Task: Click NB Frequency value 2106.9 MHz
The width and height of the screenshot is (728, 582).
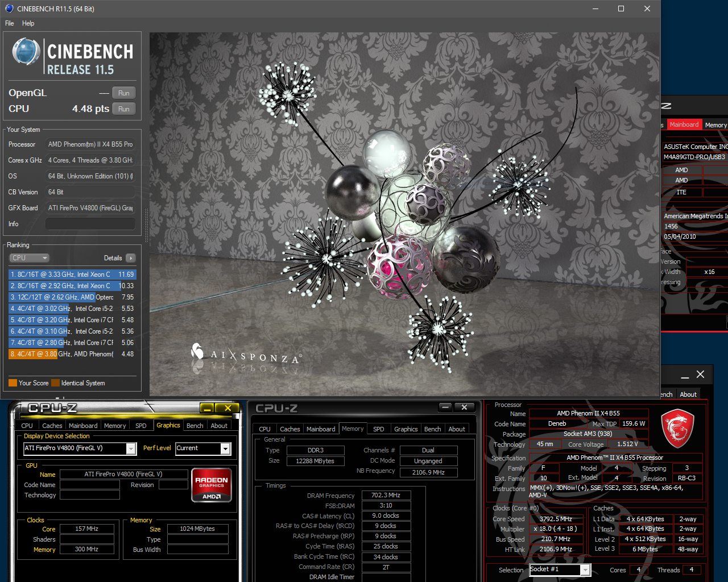Action: click(x=428, y=472)
